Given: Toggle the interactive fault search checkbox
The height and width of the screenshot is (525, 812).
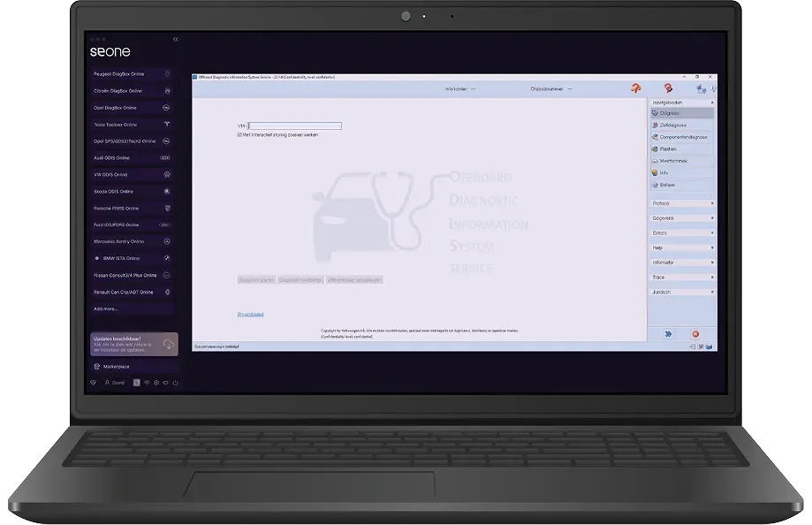Looking at the screenshot, I should pos(239,134).
